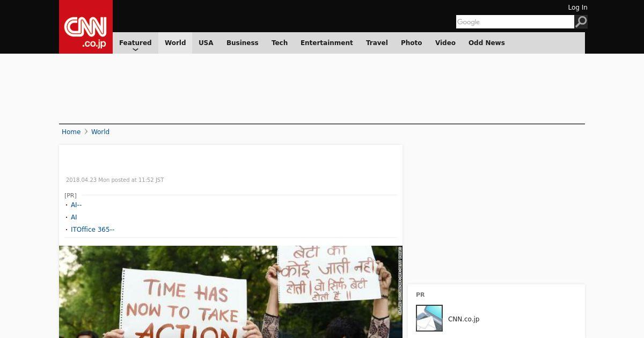Open the Business section

pos(242,43)
